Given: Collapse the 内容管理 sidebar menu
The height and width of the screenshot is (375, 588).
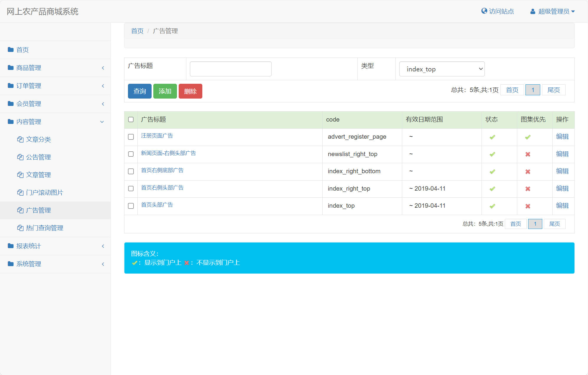Looking at the screenshot, I should coord(29,122).
